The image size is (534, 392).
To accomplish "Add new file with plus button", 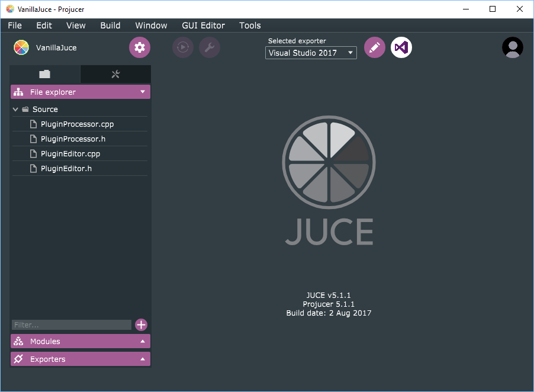I will tap(141, 324).
